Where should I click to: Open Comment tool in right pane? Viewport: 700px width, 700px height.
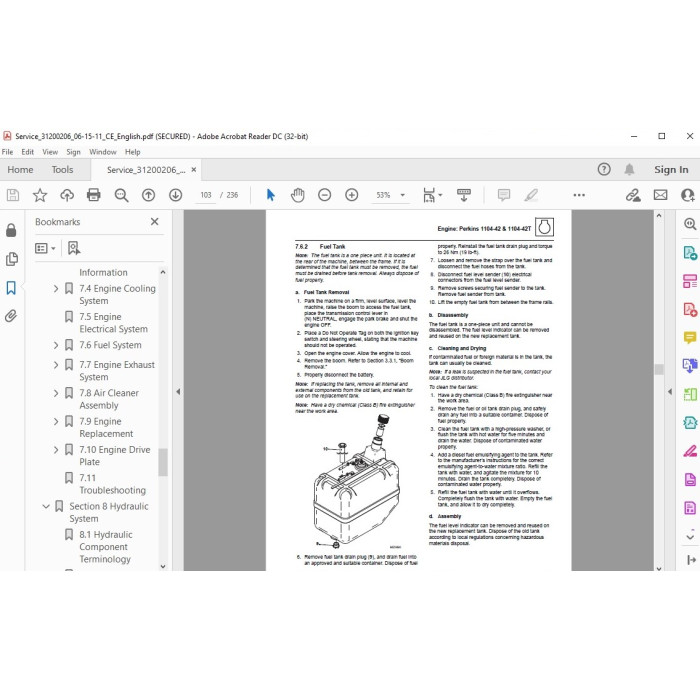tap(690, 338)
